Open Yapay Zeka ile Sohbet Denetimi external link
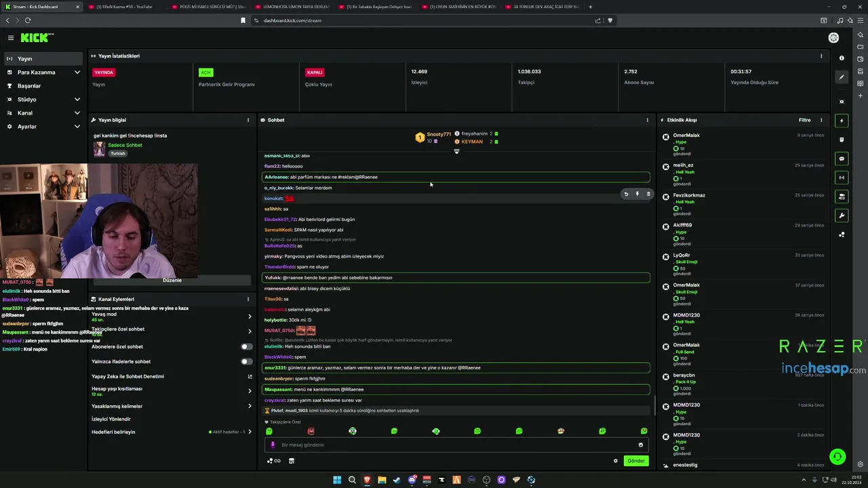 tap(250, 376)
